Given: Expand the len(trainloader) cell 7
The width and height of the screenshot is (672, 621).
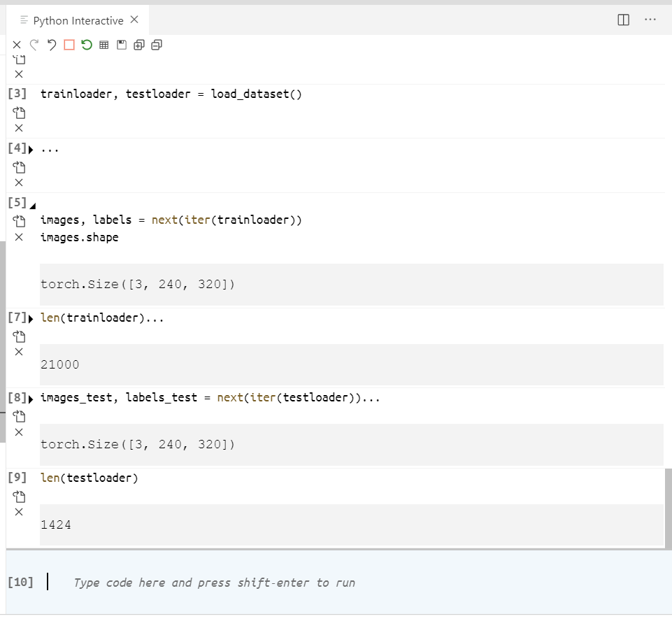Looking at the screenshot, I should 31,319.
